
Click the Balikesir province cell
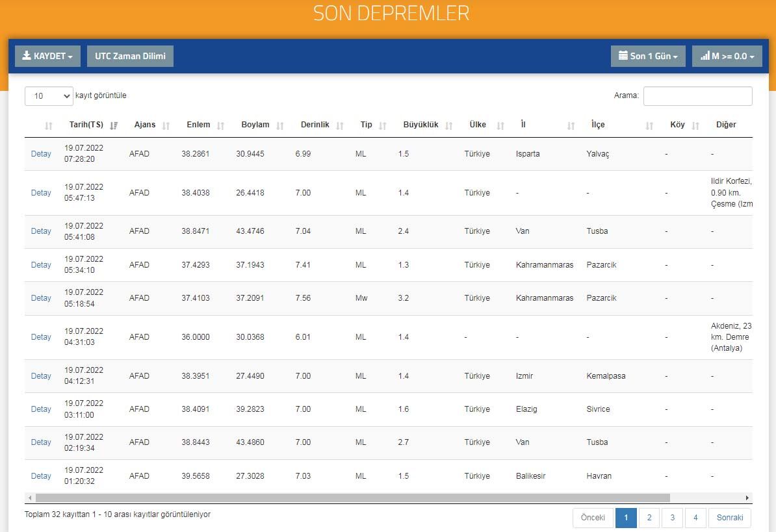point(530,476)
